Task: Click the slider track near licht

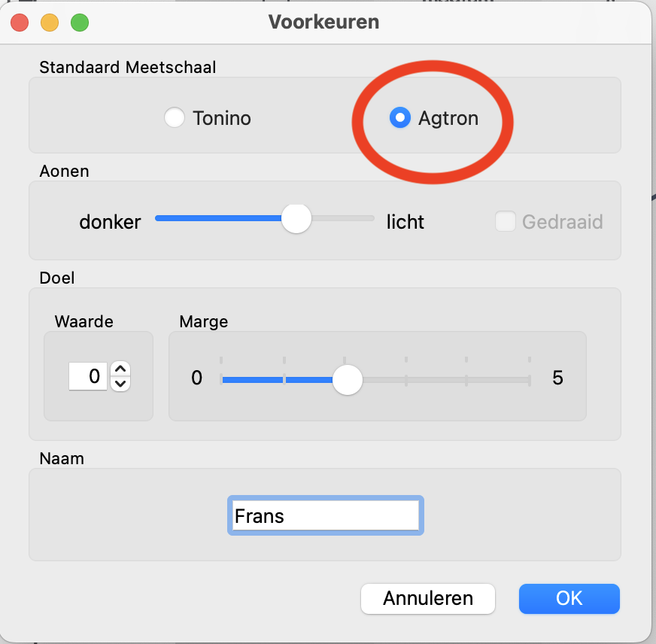Action: 361,219
